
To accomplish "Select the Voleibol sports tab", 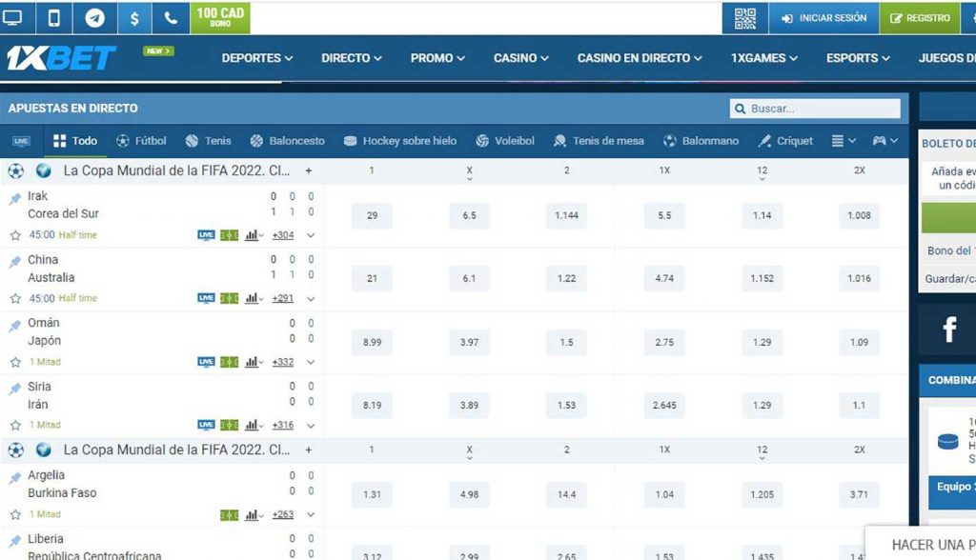I will coord(505,141).
